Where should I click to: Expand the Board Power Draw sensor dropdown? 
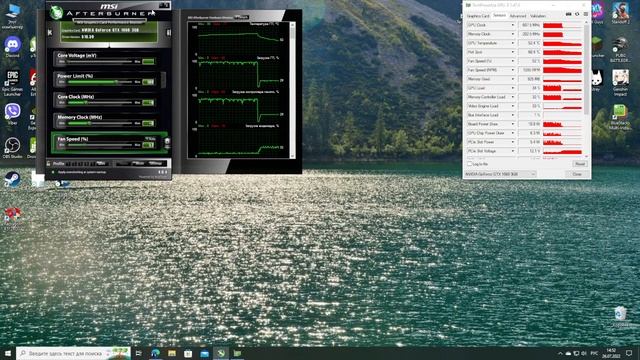pyautogui.click(x=513, y=124)
